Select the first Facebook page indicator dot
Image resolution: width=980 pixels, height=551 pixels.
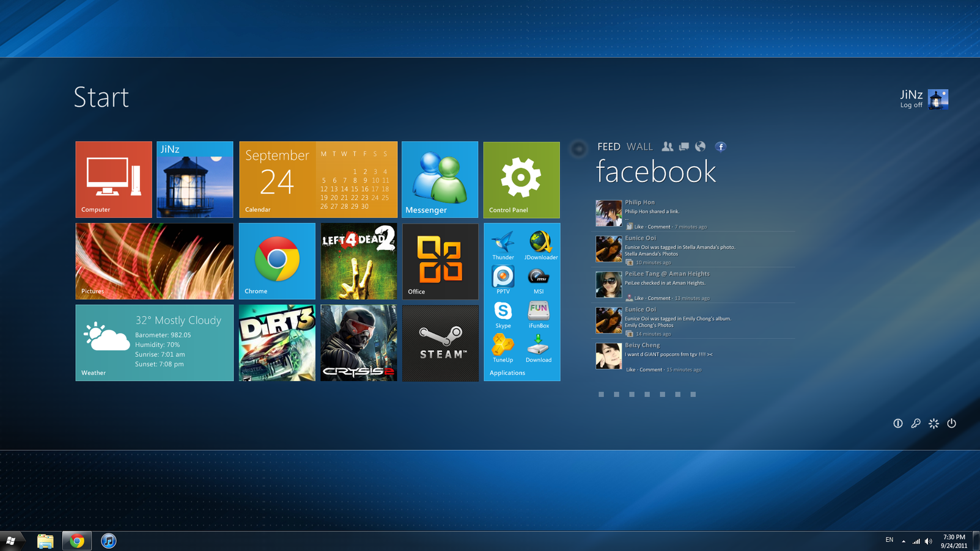[x=601, y=395]
